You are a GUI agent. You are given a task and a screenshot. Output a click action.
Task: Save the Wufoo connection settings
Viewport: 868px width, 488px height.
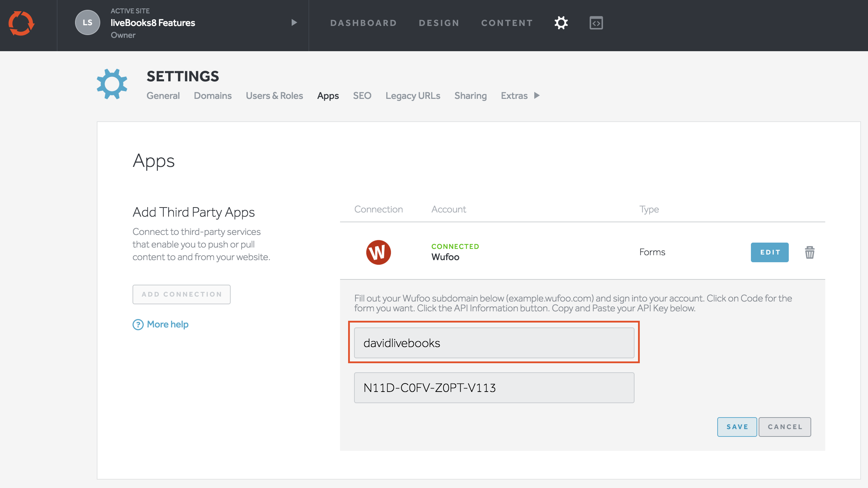(737, 427)
